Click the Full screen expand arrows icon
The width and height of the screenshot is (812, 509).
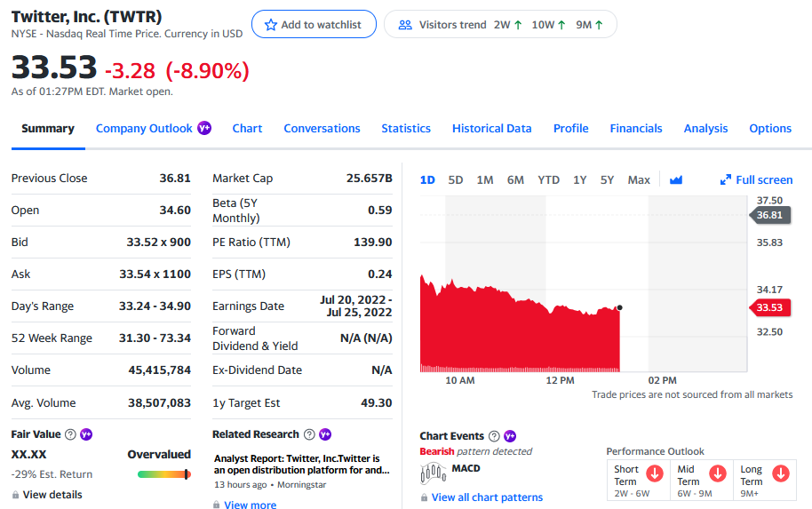pyautogui.click(x=726, y=179)
